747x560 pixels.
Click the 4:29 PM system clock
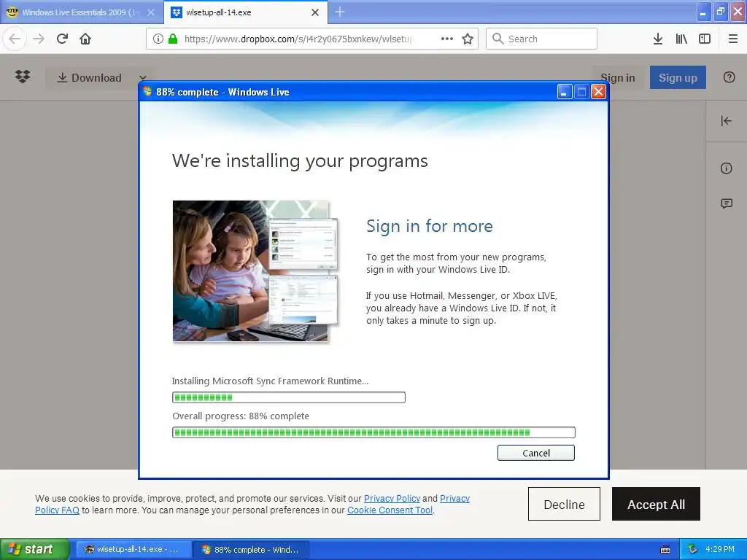[720, 549]
